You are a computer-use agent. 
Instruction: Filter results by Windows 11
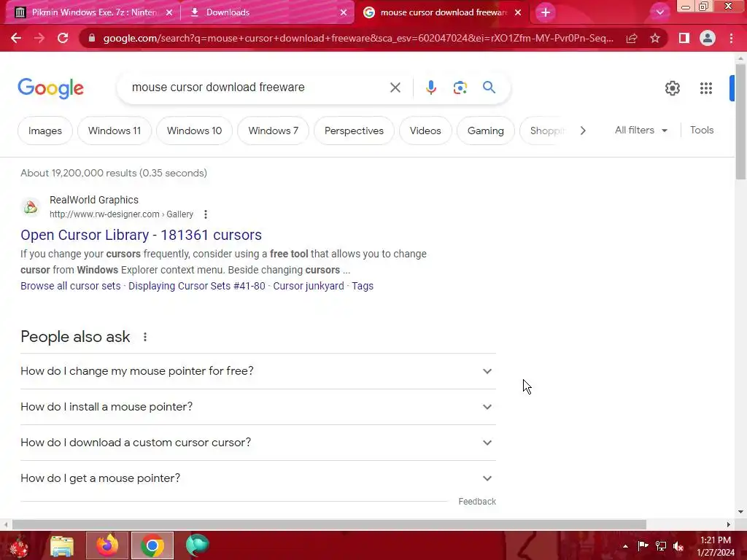(115, 131)
